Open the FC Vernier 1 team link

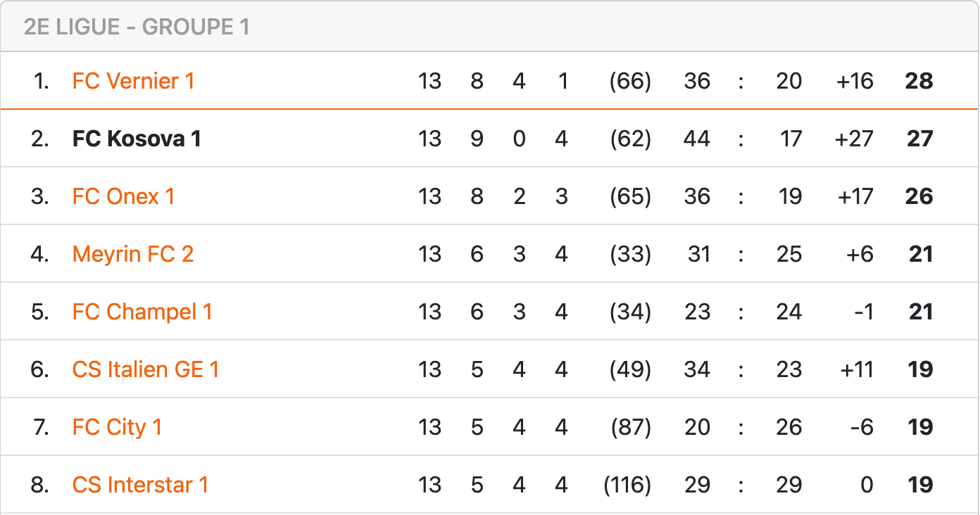pyautogui.click(x=133, y=81)
